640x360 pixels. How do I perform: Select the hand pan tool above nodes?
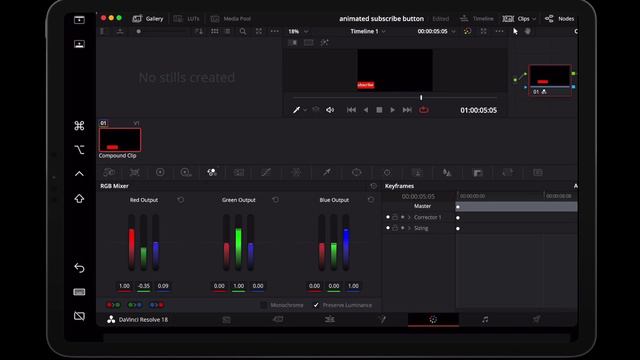pyautogui.click(x=527, y=31)
